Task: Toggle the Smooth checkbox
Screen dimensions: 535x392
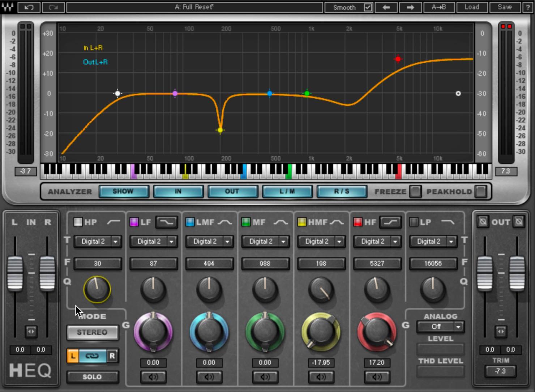Action: tap(368, 7)
